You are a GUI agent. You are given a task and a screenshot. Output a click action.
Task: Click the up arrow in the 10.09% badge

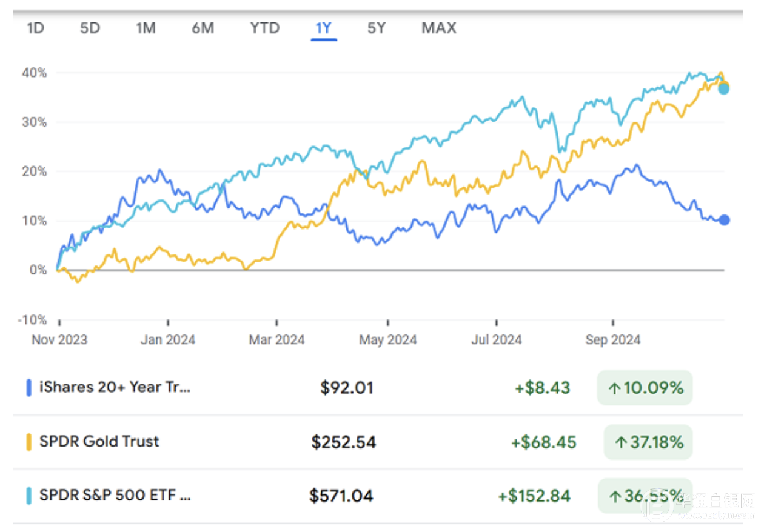[x=615, y=388]
